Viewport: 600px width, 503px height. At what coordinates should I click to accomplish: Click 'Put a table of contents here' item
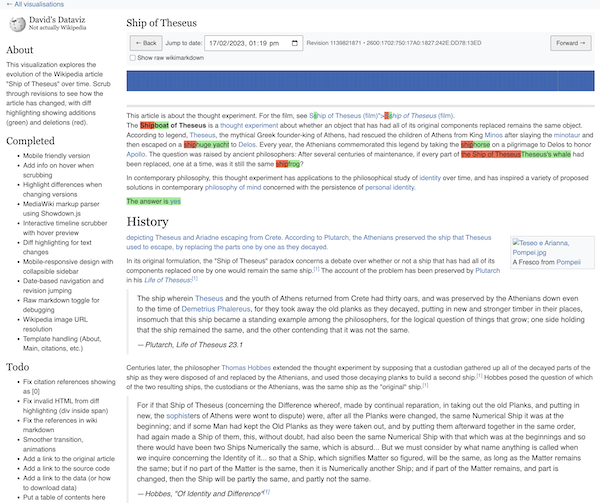tap(64, 497)
